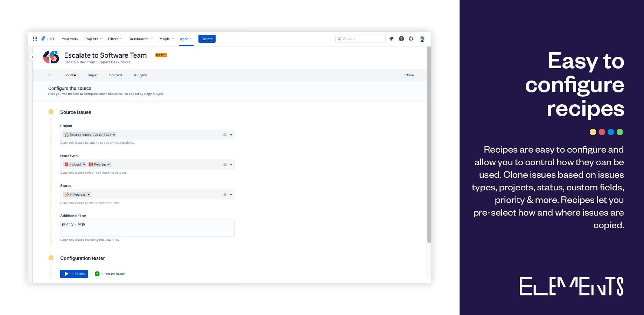Screen dimensions: 644x315
Task: Go to Your work
Action: point(70,39)
